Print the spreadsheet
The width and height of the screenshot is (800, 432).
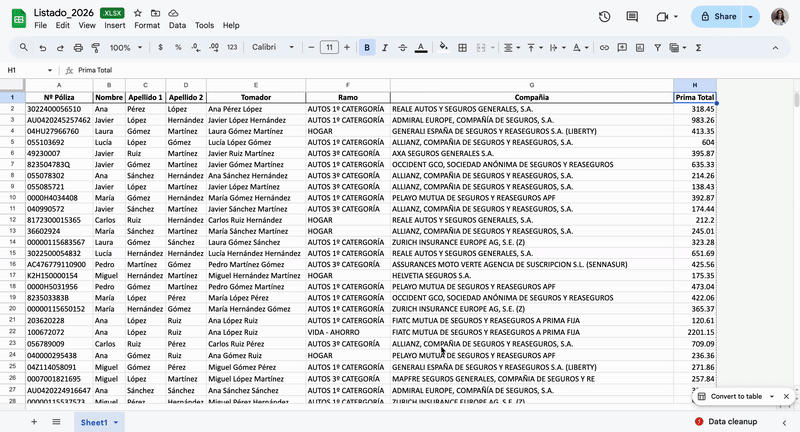coord(78,47)
